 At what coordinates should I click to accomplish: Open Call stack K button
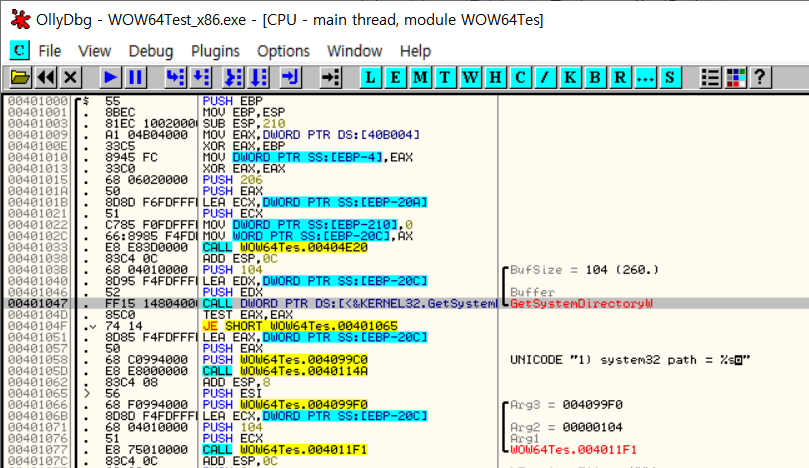pos(570,77)
